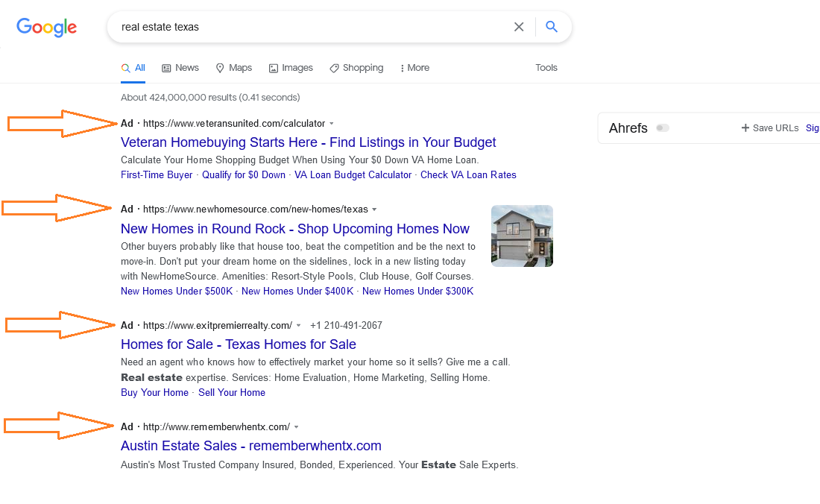Image resolution: width=820 pixels, height=504 pixels.
Task: Expand newhomesource.com ad dropdown arrow
Action: 374,210
